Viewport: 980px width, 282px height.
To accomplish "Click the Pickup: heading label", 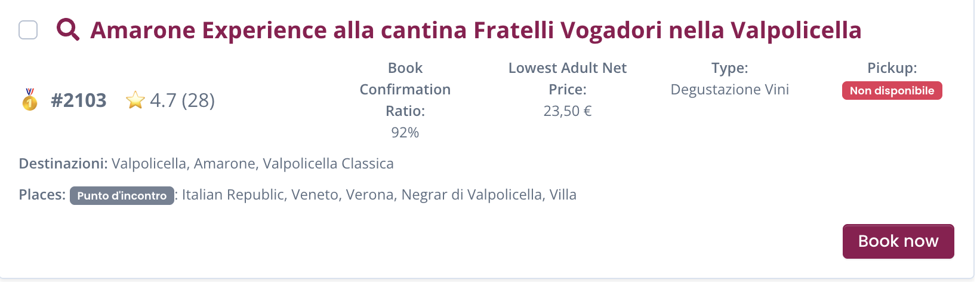I will 892,68.
